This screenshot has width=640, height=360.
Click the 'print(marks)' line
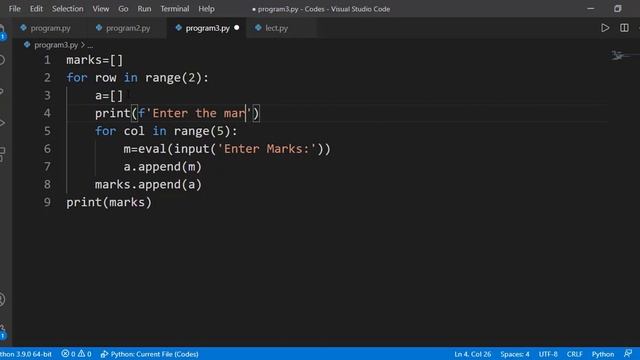click(x=109, y=202)
